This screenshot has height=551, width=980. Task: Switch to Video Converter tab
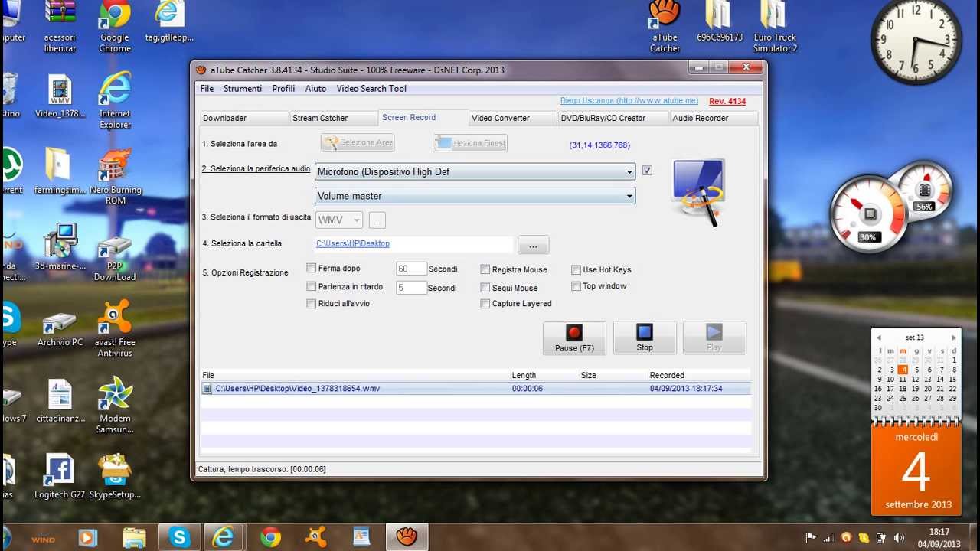(x=512, y=118)
